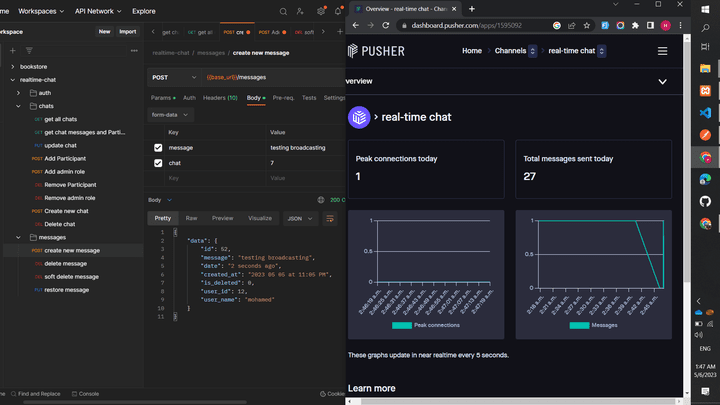Uncheck the chat key checkbox

(x=158, y=163)
